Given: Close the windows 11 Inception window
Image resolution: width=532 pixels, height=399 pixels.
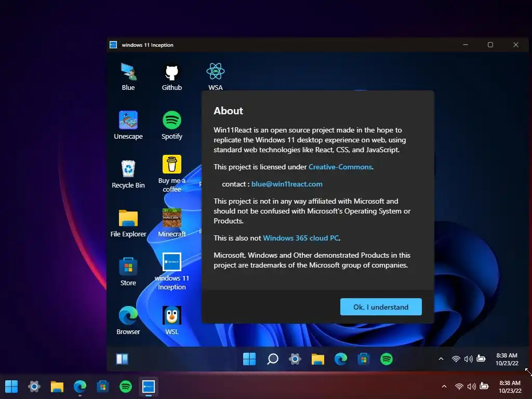Looking at the screenshot, I should click(x=516, y=45).
